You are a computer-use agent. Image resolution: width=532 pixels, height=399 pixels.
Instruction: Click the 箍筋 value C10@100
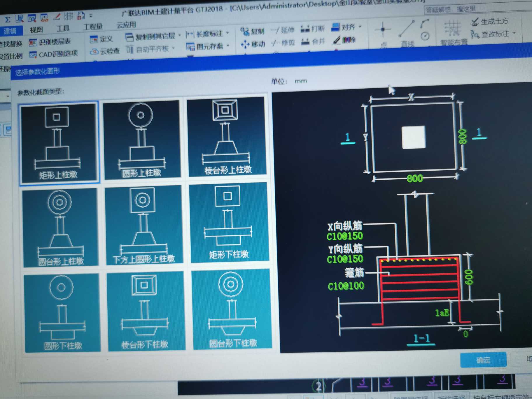[x=346, y=286]
